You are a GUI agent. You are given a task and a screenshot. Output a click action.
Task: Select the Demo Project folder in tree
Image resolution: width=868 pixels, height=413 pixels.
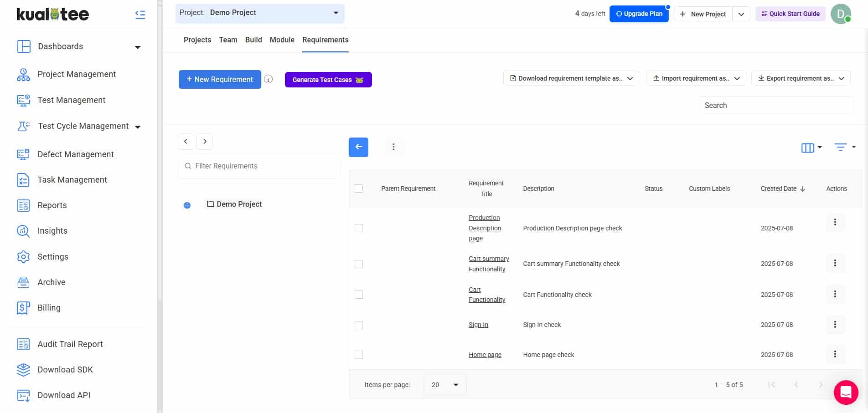coord(234,204)
